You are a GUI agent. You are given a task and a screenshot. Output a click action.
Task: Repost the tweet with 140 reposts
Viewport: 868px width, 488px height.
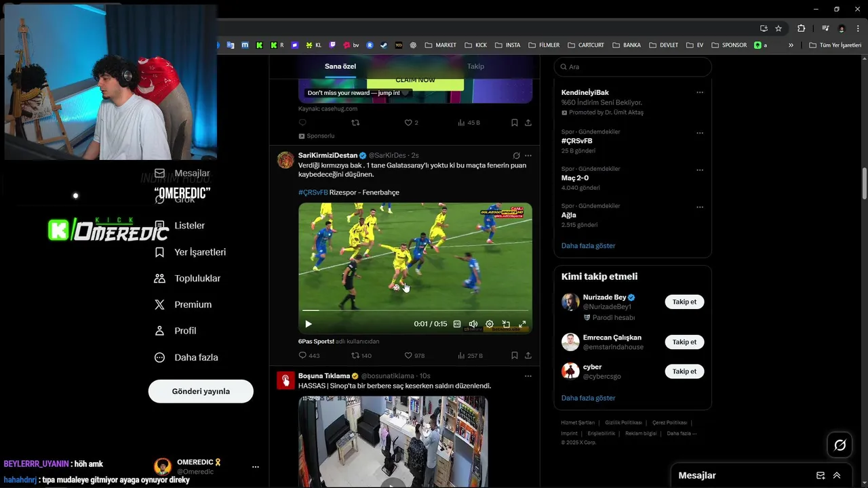coord(361,355)
